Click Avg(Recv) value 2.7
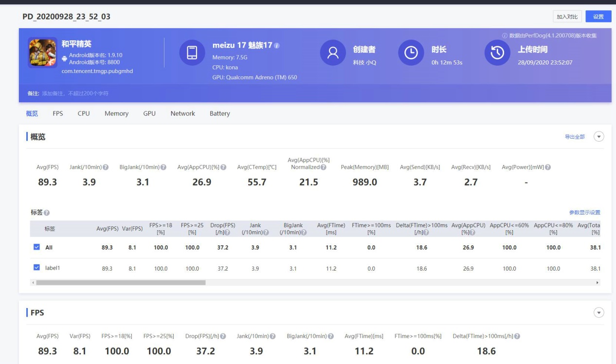The height and width of the screenshot is (364, 616). (471, 182)
